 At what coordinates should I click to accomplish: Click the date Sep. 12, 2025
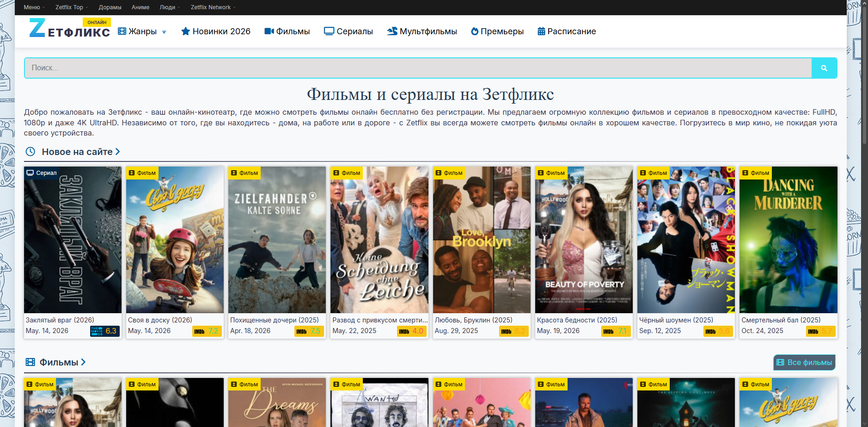pos(660,331)
